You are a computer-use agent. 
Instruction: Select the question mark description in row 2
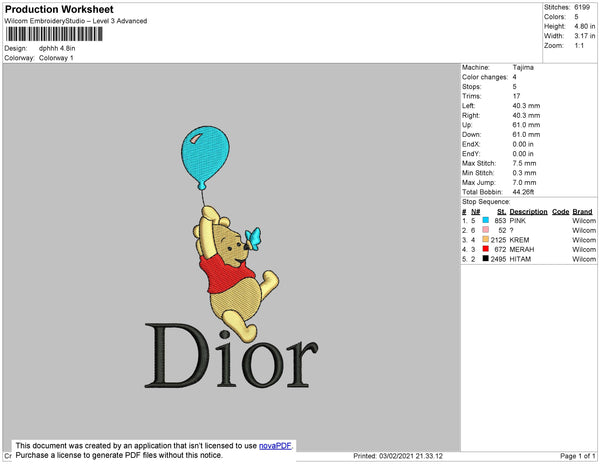[x=512, y=230]
